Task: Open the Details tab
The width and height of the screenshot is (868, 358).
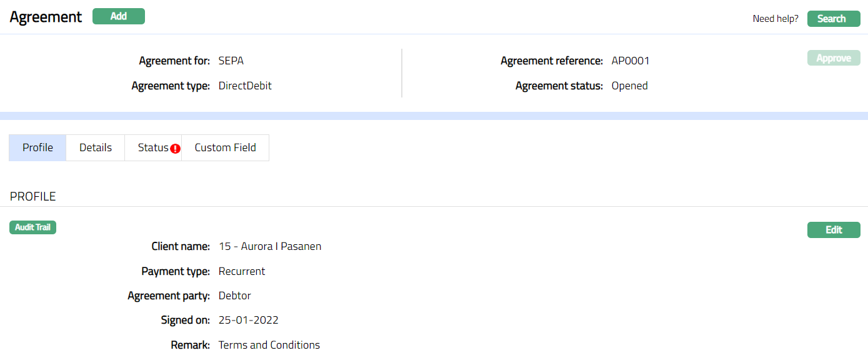Action: [96, 148]
